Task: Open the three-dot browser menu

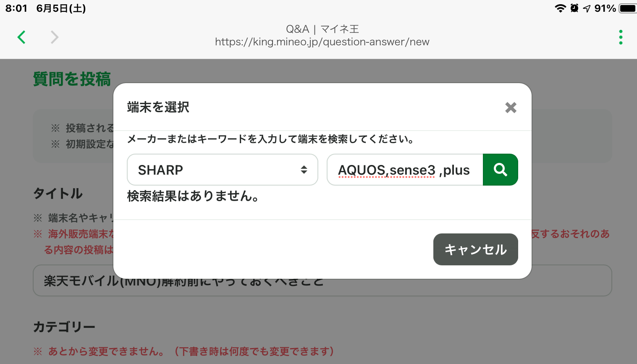Action: click(621, 37)
